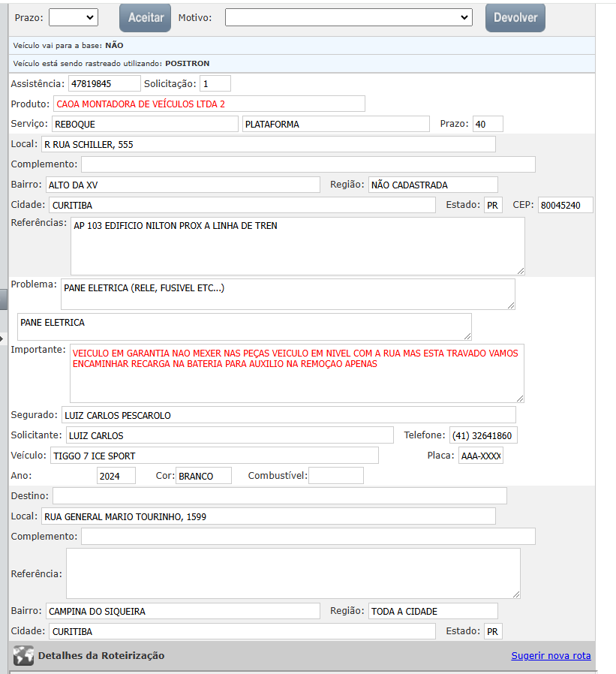Click the Local field showing R RUA SCHILLER
This screenshot has height=674, width=616.
tap(268, 144)
